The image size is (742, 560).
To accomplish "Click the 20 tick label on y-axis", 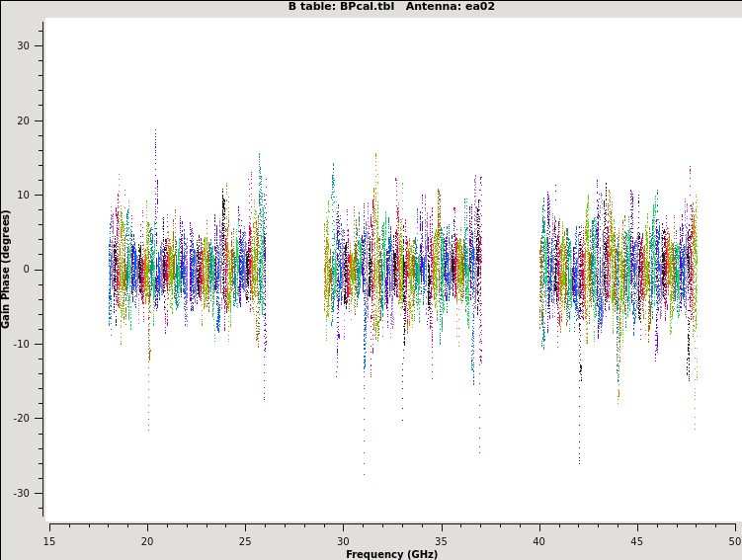I will tap(24, 120).
